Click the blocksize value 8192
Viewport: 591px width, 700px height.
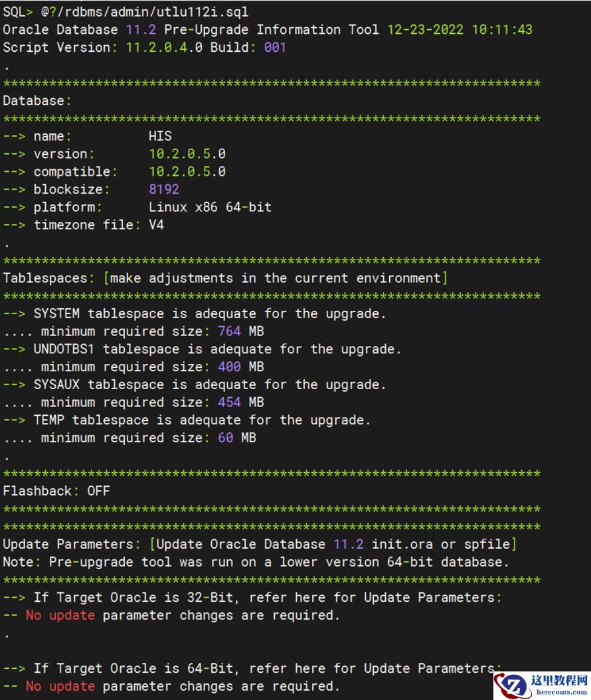coord(164,189)
